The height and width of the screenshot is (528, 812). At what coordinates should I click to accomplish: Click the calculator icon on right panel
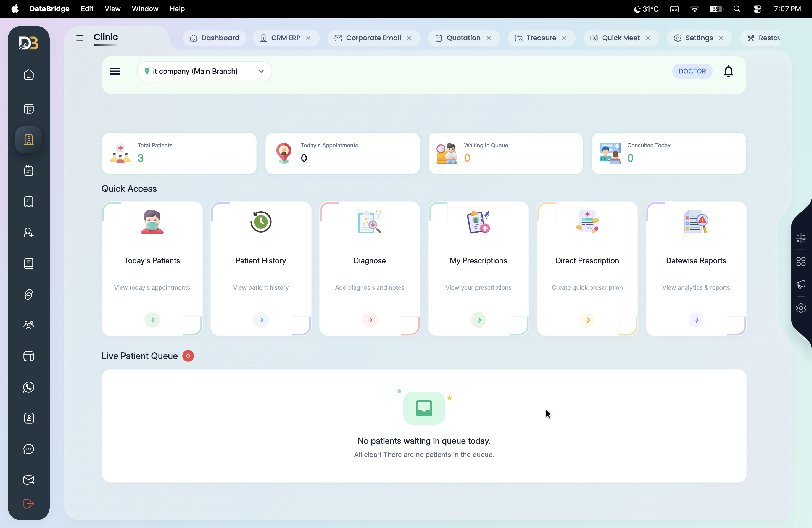point(801,238)
